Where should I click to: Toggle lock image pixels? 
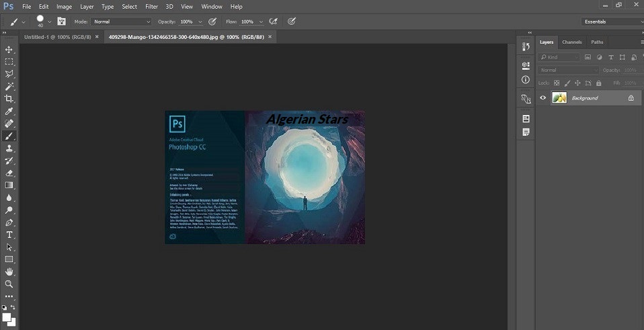click(567, 83)
